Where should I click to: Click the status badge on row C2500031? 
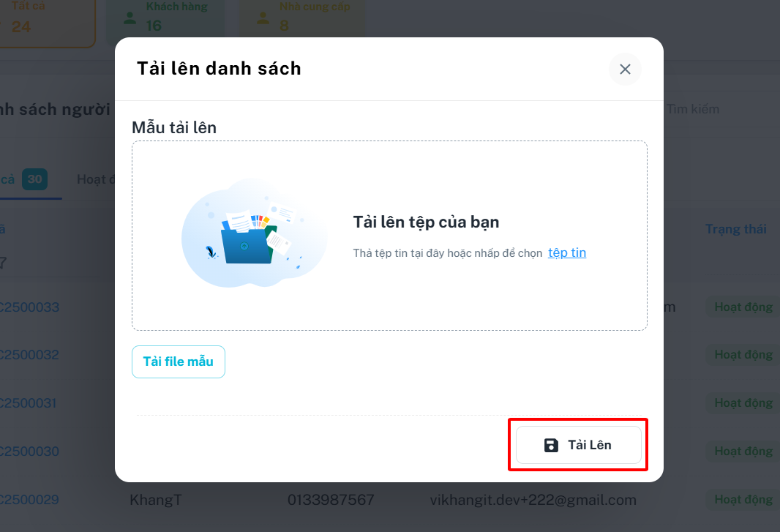[743, 402]
